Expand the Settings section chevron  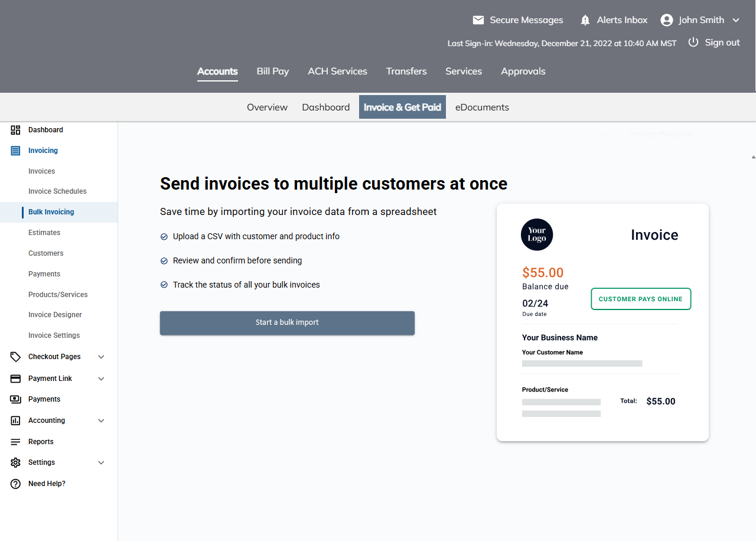pyautogui.click(x=101, y=462)
